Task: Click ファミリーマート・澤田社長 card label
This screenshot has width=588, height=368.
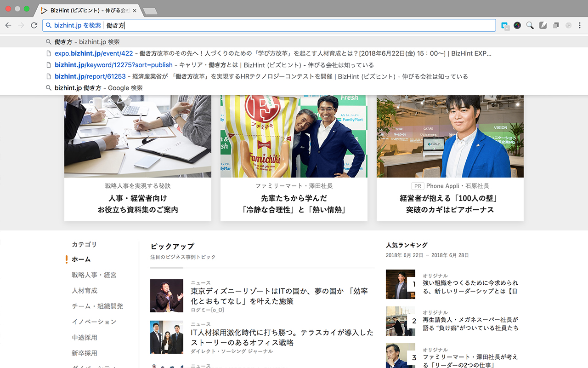Action: tap(294, 186)
